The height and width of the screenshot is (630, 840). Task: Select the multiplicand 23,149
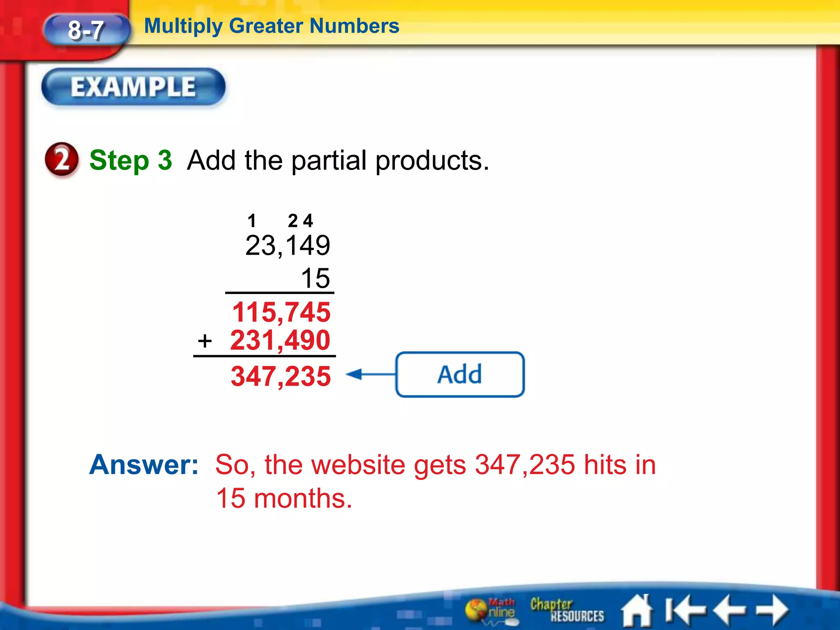click(x=288, y=246)
